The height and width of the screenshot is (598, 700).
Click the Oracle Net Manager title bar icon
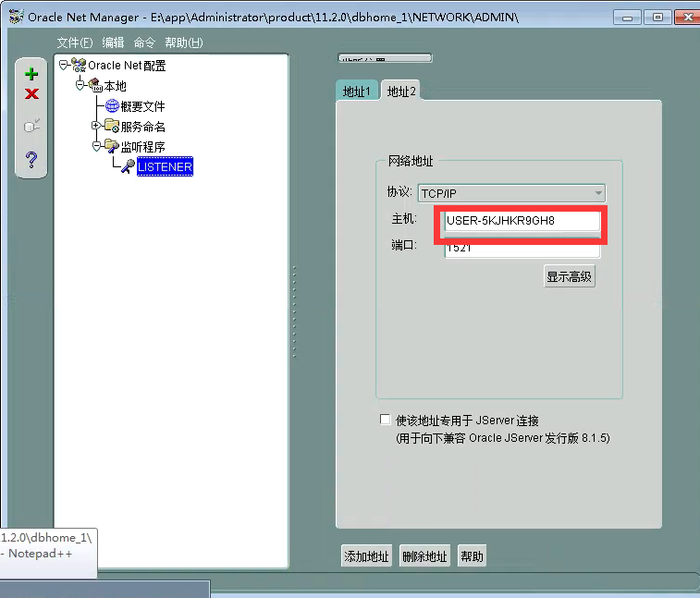click(x=16, y=17)
